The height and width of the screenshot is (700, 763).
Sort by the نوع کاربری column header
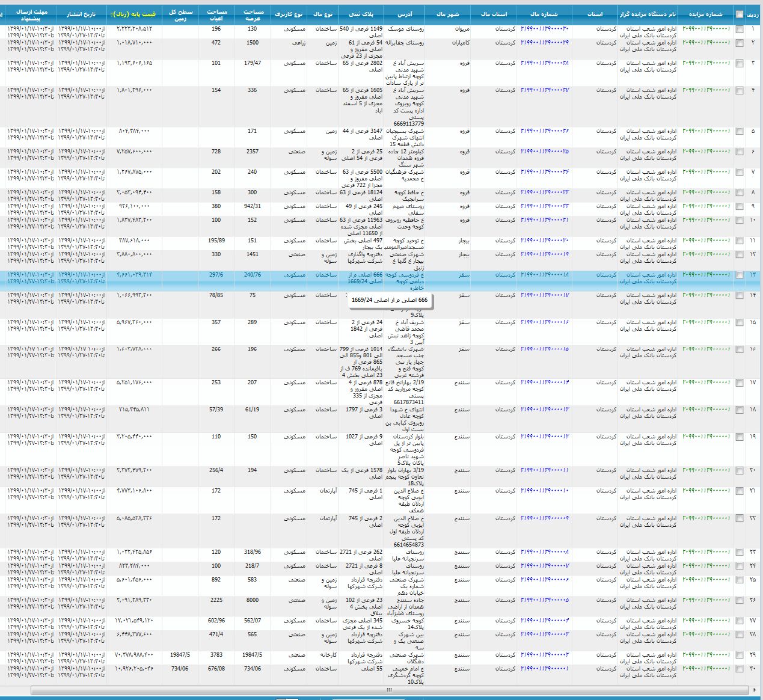coord(289,14)
